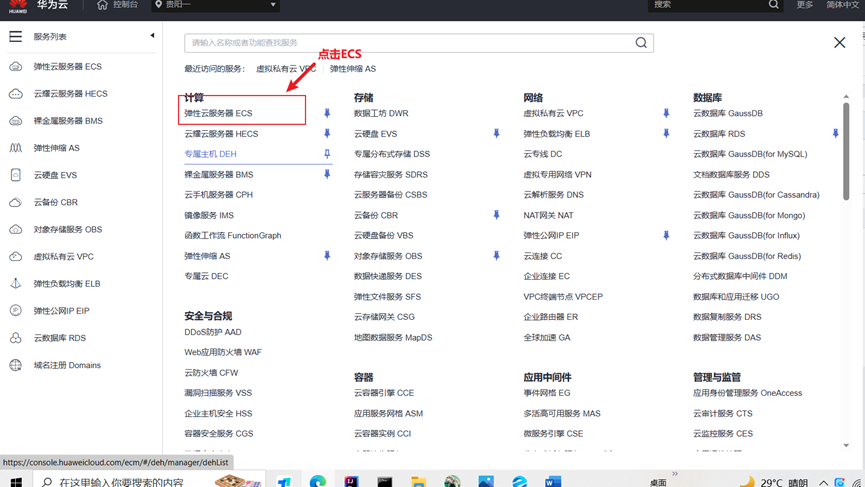This screenshot has width=865, height=487.
Task: Click the Domains globe icon in sidebar
Action: point(15,365)
